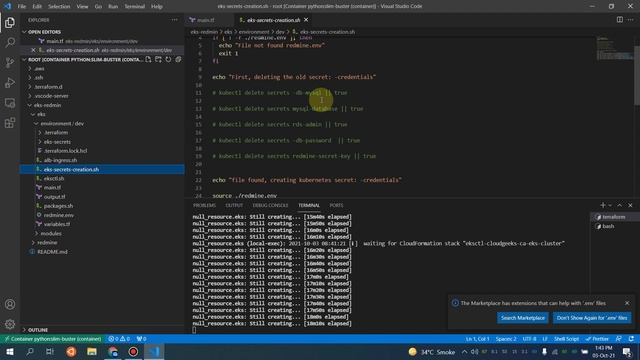The width and height of the screenshot is (640, 360).
Task: Expand the eks-secrets folder
Action: (57, 142)
